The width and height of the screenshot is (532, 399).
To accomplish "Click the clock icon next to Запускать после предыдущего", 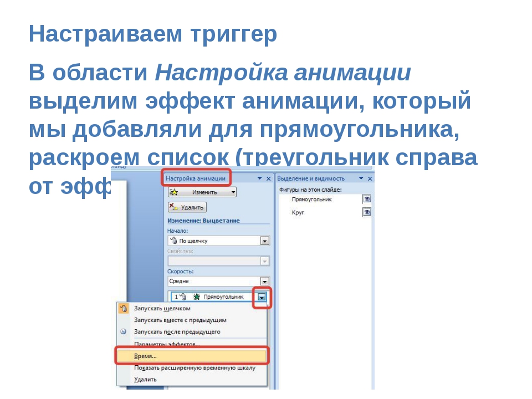I will [x=124, y=331].
